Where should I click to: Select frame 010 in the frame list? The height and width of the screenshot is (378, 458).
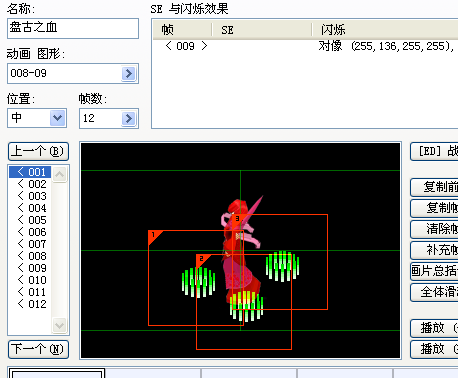pyautogui.click(x=30, y=280)
